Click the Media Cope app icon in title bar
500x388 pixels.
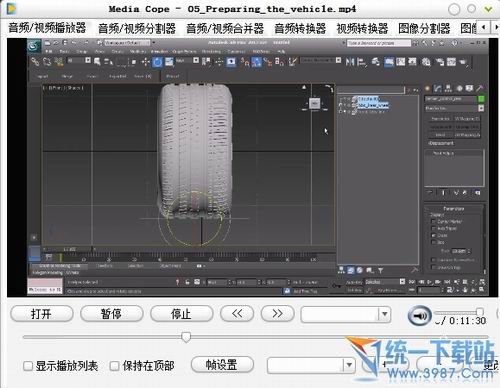12,9
